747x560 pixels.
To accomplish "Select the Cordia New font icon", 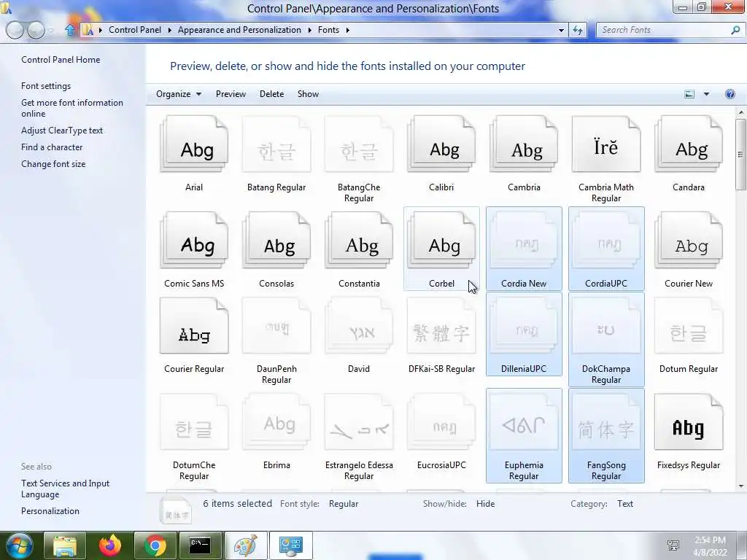I will pyautogui.click(x=524, y=240).
